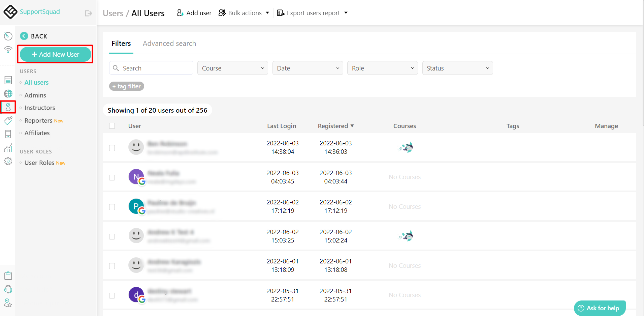Check the checkbox next to the first user row
This screenshot has height=316, width=644.
[112, 148]
